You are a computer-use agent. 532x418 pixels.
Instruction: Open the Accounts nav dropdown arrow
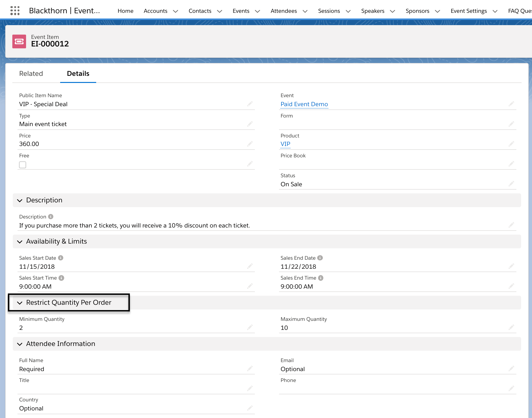click(175, 11)
